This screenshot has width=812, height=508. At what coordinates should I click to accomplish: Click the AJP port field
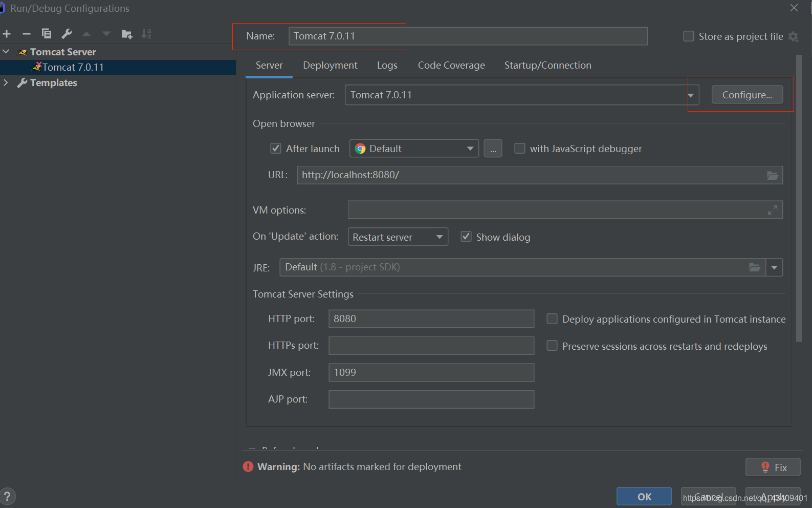[x=431, y=399]
